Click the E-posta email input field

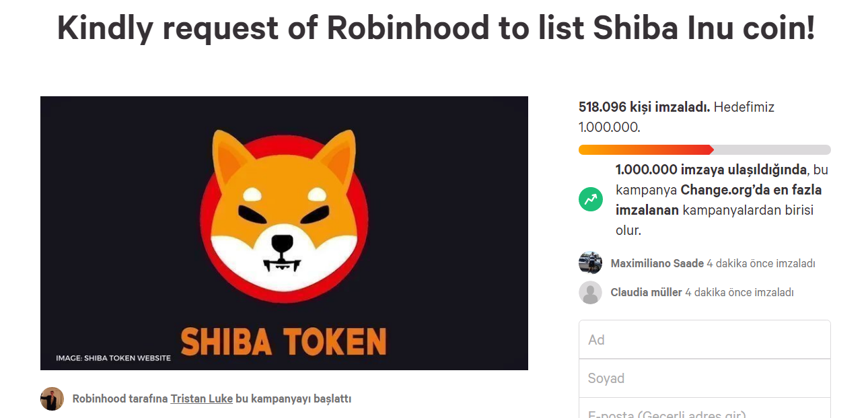(704, 412)
